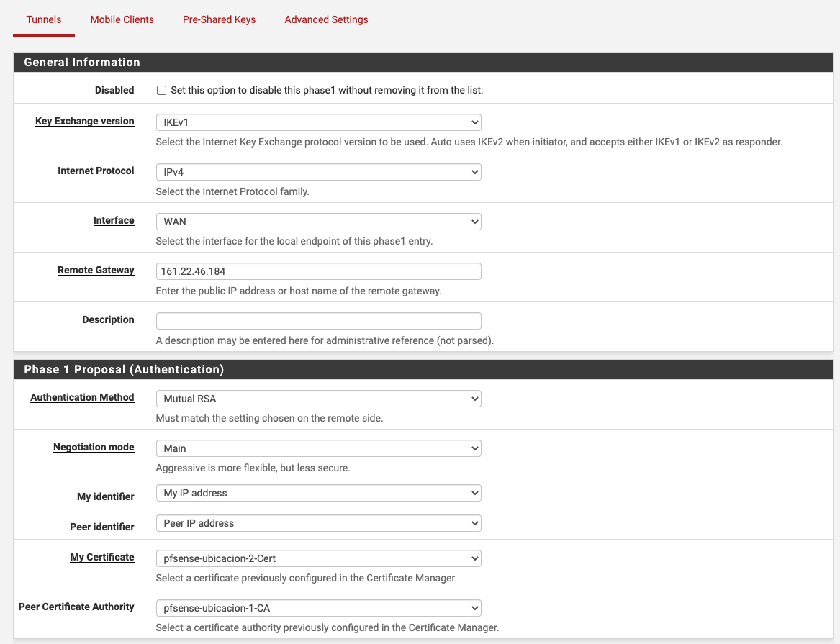Screen dimensions: 840x644
Task: Focus the empty Description text field
Action: pos(319,321)
